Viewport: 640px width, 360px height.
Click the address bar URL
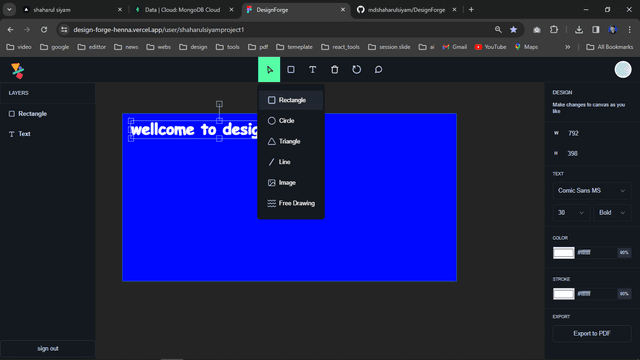click(159, 30)
